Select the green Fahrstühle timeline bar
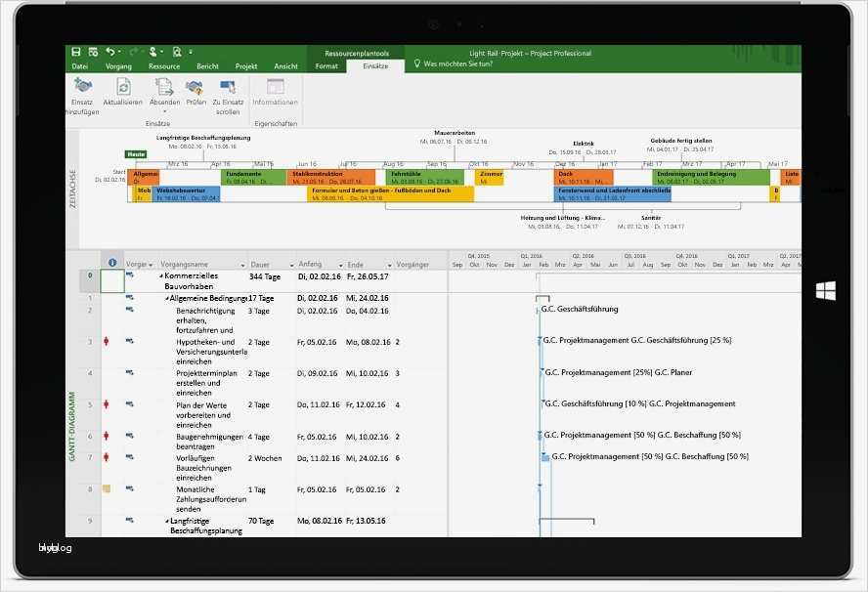This screenshot has height=592, width=868. tap(424, 177)
